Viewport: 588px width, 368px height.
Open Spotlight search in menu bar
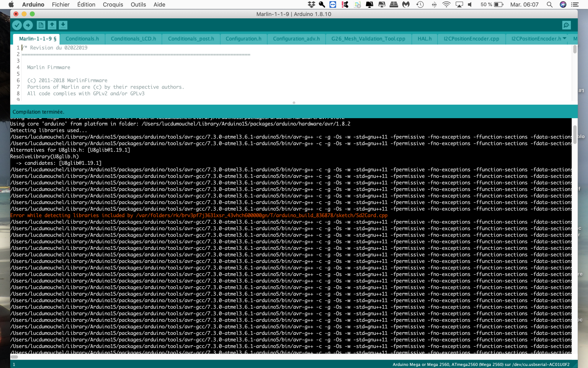click(550, 5)
